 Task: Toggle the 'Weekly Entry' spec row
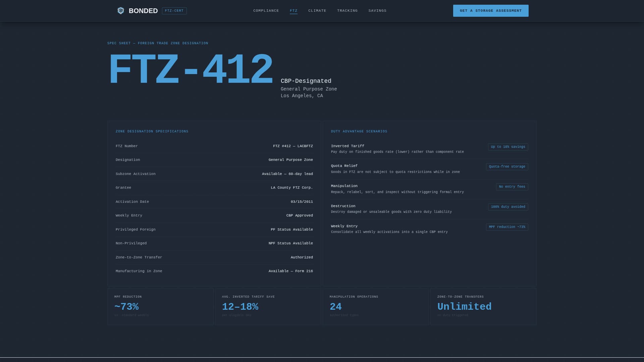(214, 215)
